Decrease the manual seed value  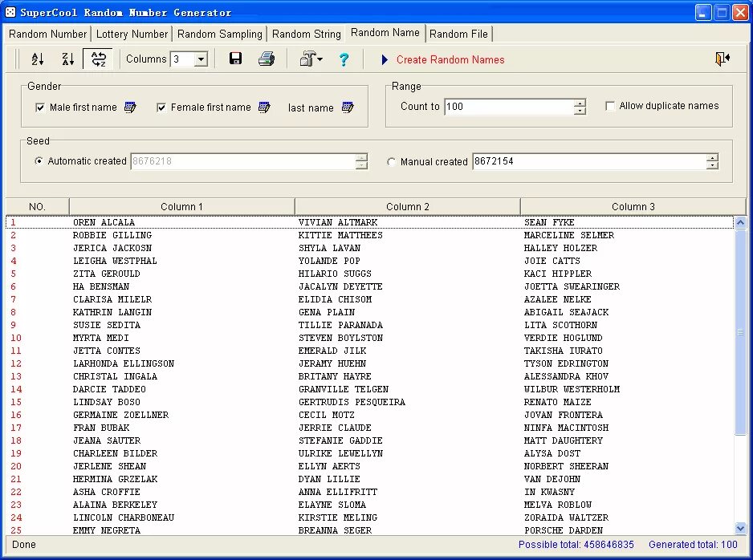pos(712,165)
